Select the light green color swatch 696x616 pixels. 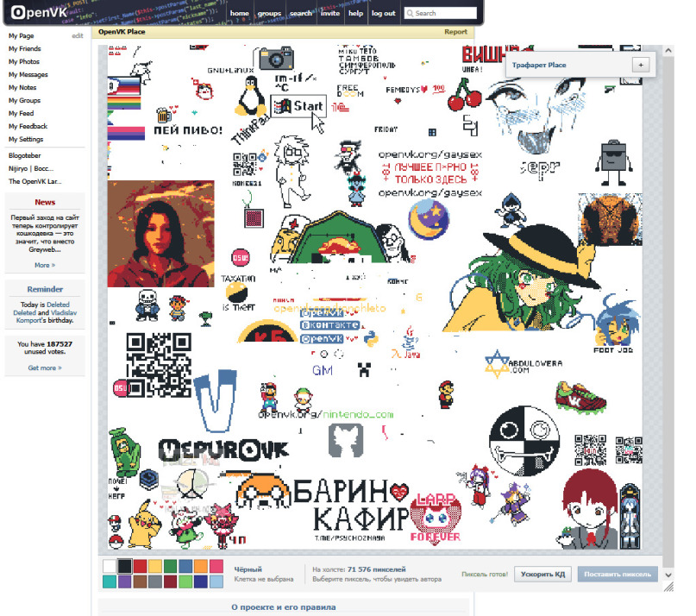185,581
